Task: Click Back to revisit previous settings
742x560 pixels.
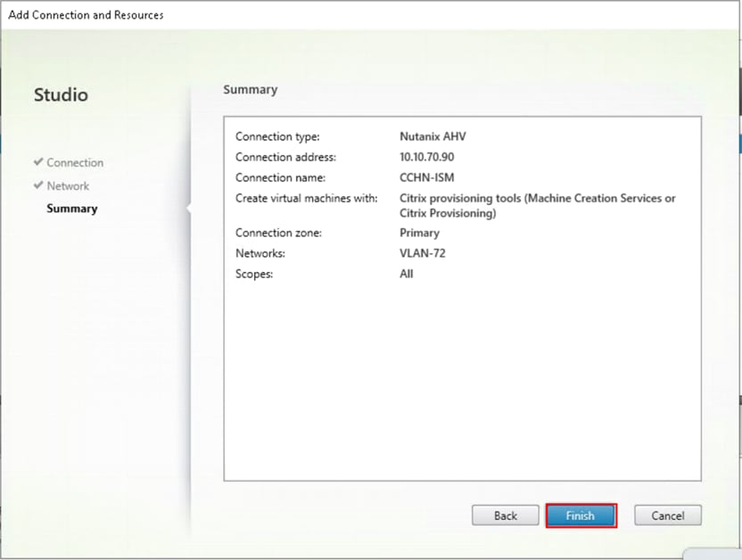Action: coord(505,515)
